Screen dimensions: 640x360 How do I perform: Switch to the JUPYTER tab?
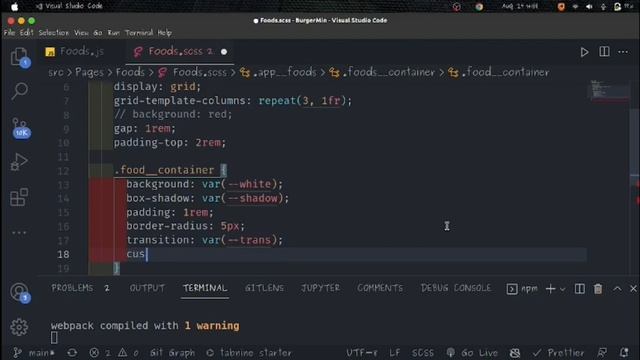[x=320, y=288]
